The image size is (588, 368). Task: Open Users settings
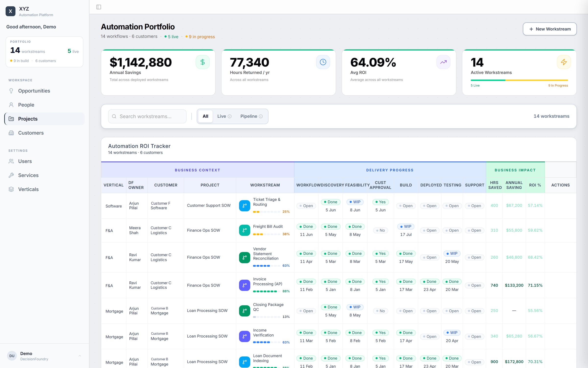(x=45, y=161)
